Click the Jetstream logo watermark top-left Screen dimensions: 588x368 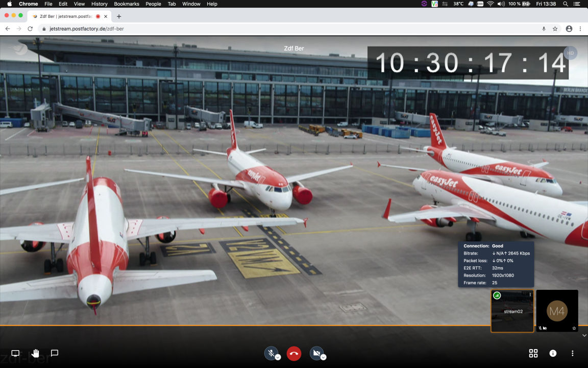[x=19, y=49]
